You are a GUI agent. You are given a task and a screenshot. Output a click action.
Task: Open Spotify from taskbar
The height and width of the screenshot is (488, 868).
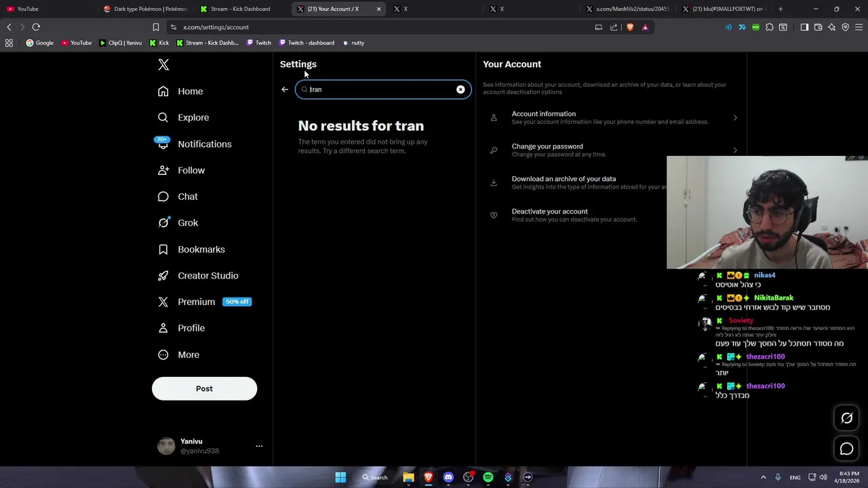click(x=488, y=477)
